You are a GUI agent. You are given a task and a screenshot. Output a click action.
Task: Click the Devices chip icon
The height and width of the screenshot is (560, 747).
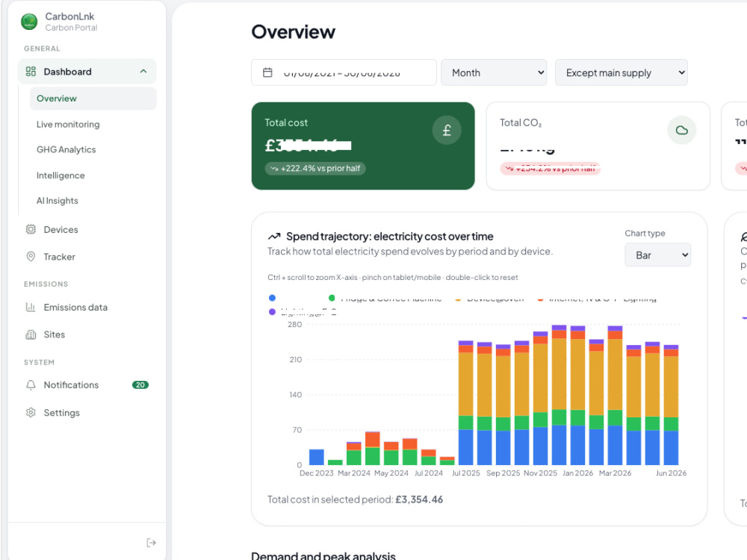pos(31,229)
